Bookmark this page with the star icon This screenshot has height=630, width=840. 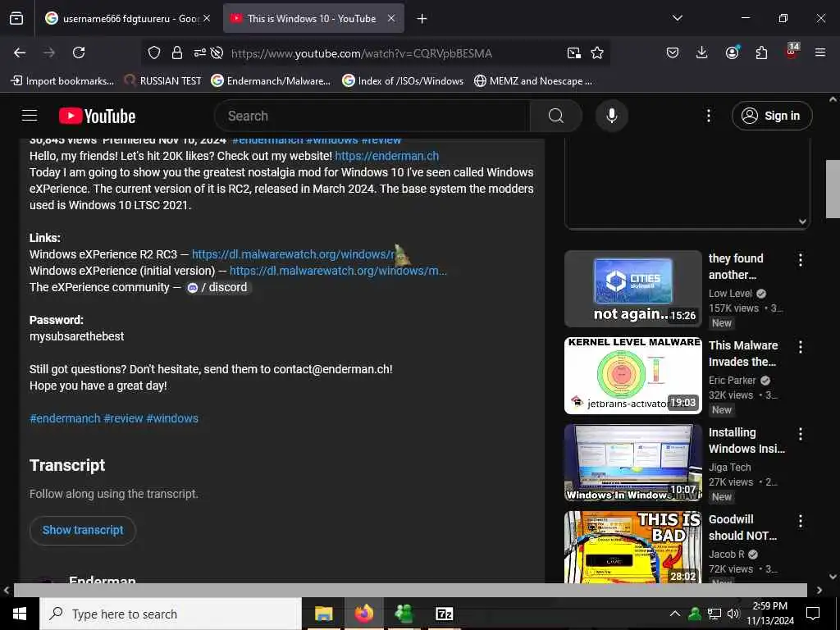[x=597, y=52]
